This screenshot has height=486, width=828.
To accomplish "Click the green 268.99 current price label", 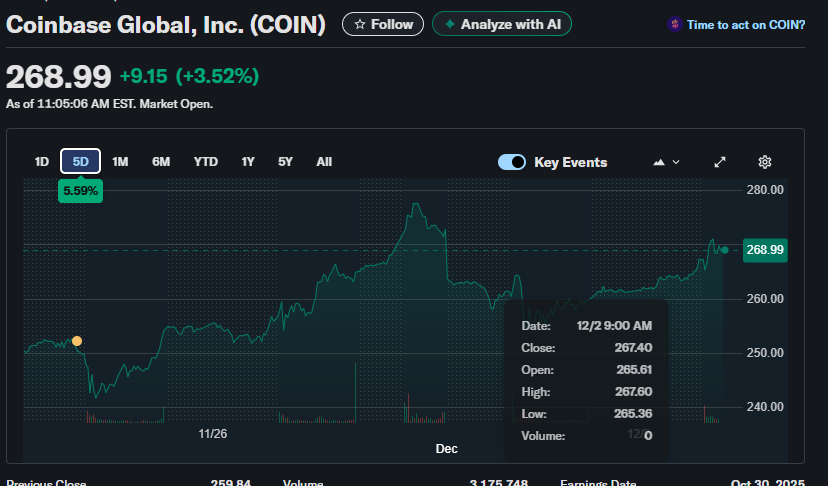I will coord(765,250).
